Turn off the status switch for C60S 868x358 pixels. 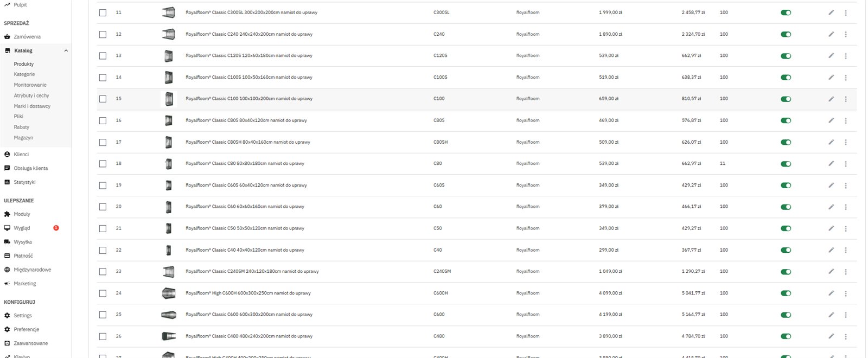coord(786,186)
